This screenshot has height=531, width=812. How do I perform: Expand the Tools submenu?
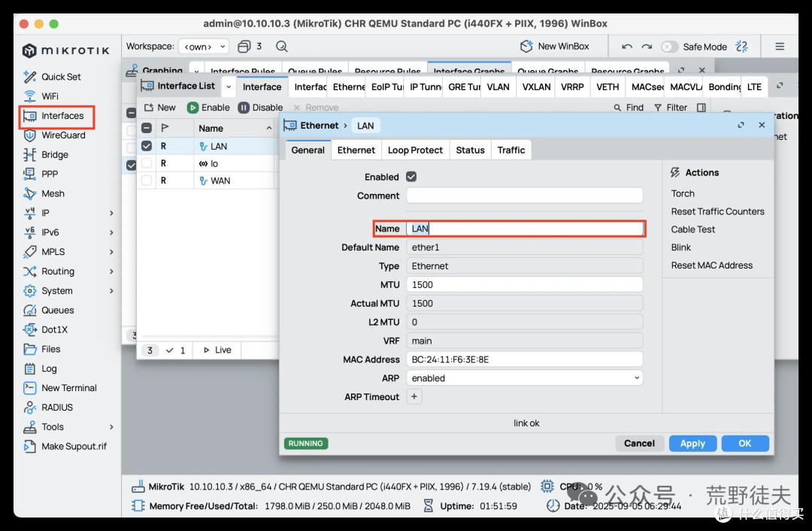[x=111, y=427]
